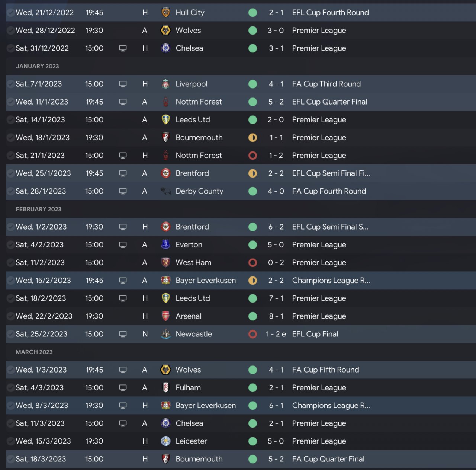Open the 8 - 1 Arsenal result
Viewport: 476px width, 470px height.
coord(276,316)
